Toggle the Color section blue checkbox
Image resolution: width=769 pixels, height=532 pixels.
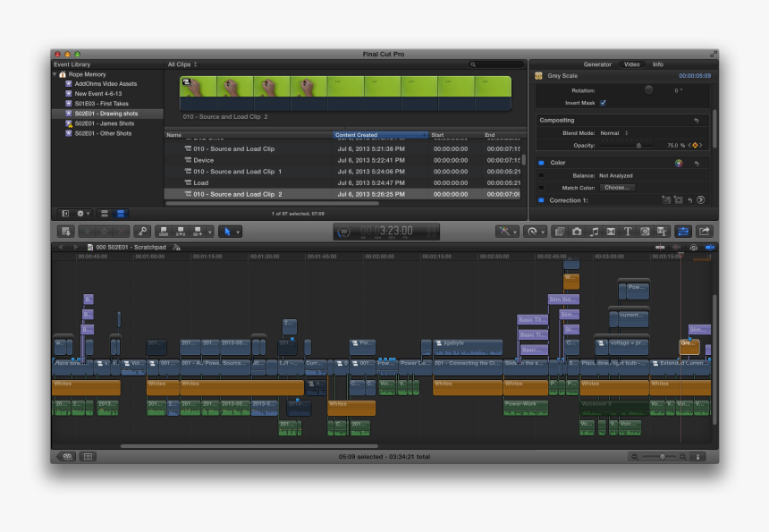[x=542, y=163]
